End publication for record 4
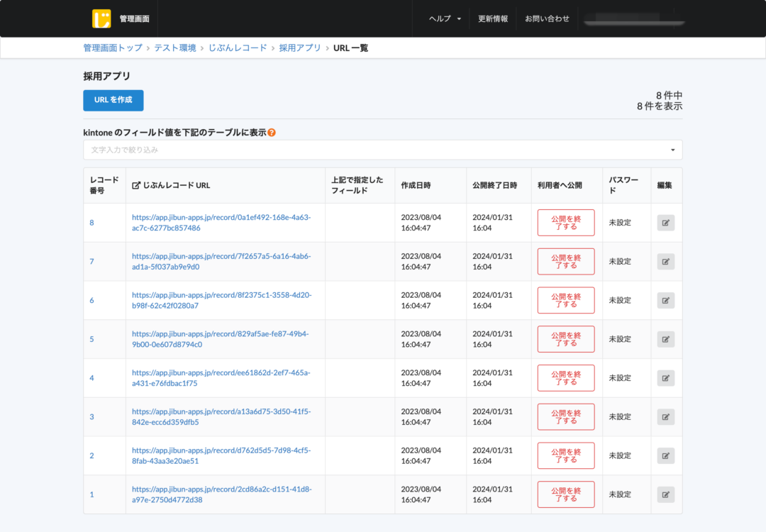 point(565,378)
